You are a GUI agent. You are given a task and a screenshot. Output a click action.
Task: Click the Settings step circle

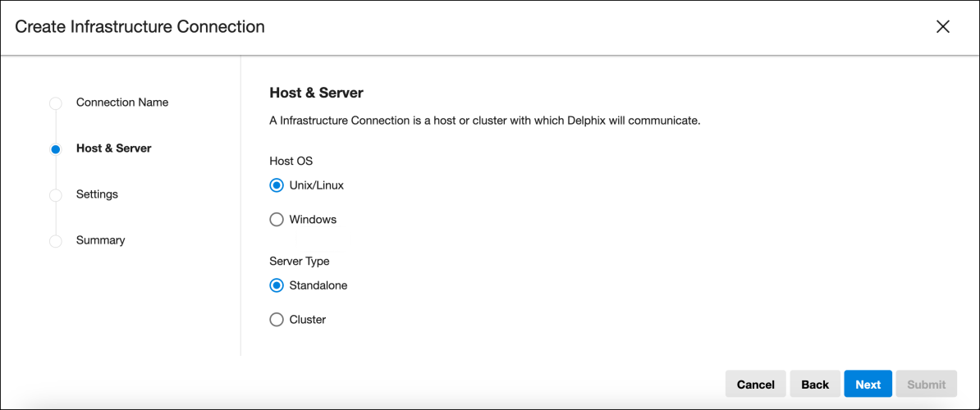[x=56, y=195]
